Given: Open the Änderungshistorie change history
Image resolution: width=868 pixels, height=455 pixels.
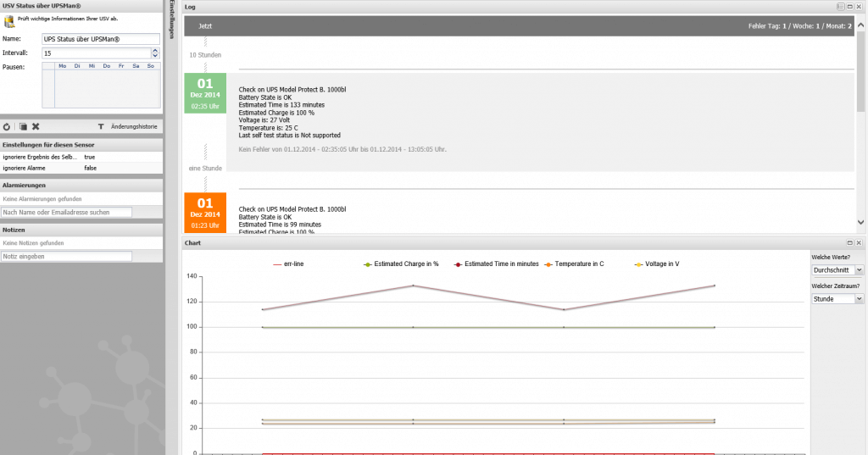Looking at the screenshot, I should (x=133, y=126).
